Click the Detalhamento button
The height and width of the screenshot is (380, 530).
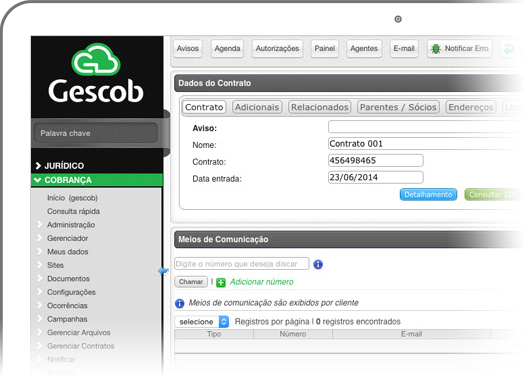428,194
